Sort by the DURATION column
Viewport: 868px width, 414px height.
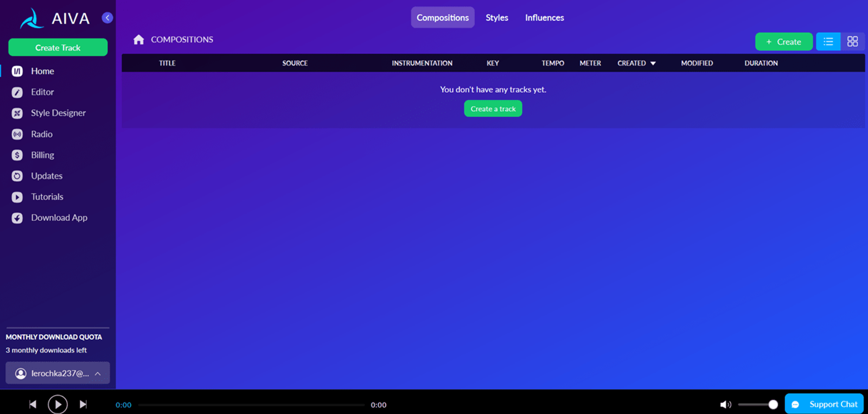coord(761,63)
